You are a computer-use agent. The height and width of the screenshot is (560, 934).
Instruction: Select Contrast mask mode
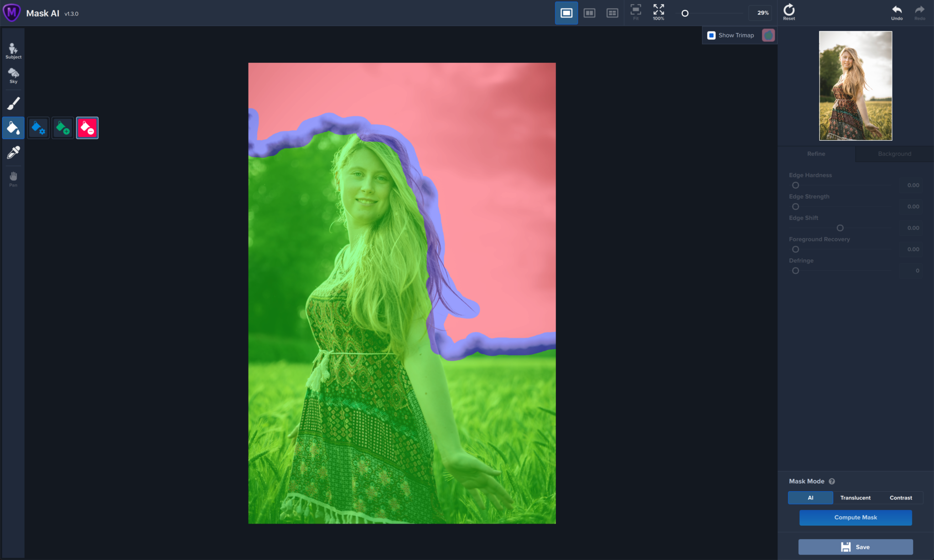901,498
